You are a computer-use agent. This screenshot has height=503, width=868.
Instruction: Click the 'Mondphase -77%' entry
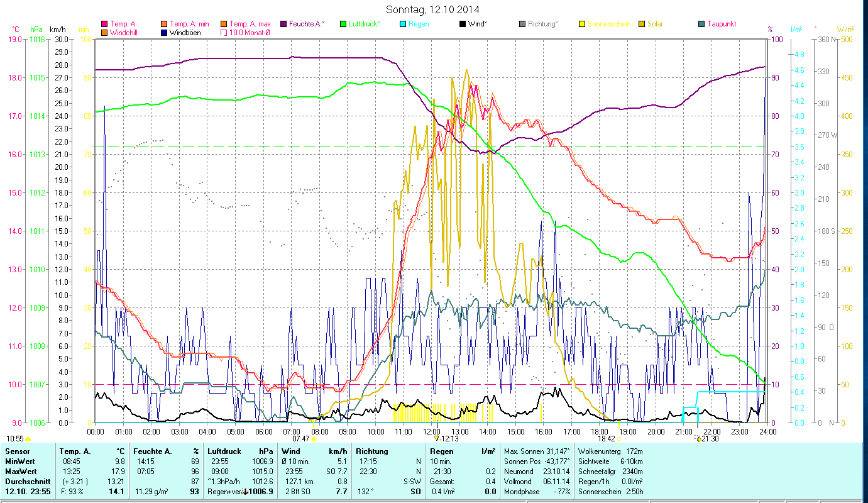537,492
